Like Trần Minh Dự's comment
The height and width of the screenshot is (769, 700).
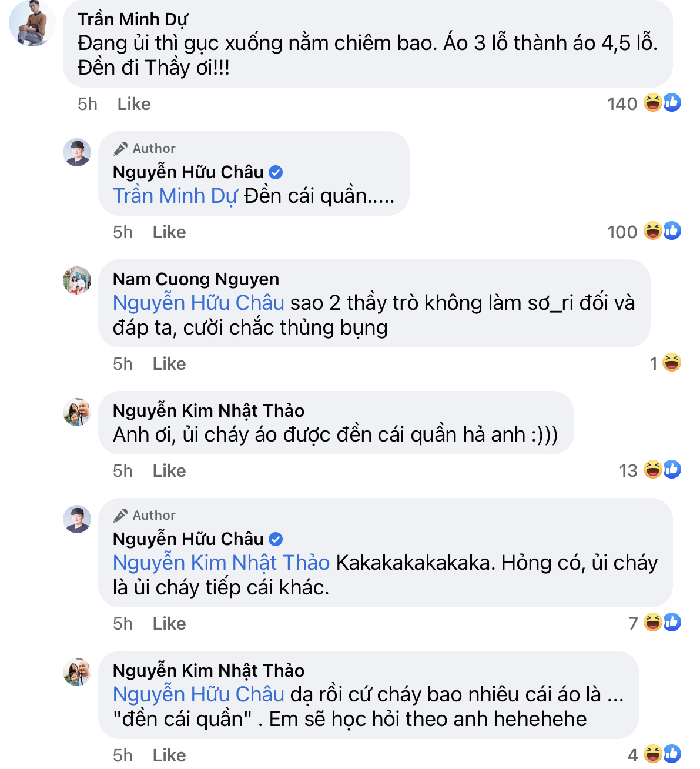coord(134,104)
